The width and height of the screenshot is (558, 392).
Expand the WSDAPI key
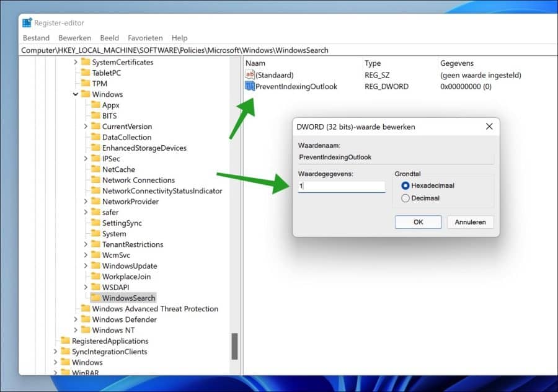click(86, 287)
